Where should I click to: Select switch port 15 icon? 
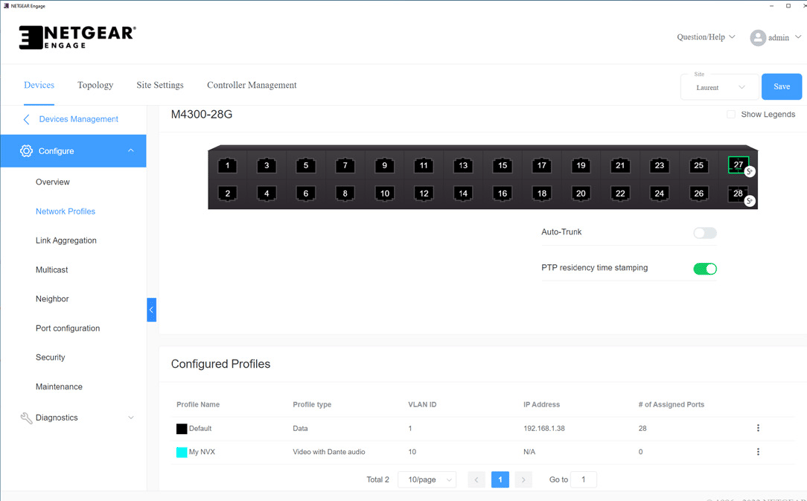coord(502,165)
